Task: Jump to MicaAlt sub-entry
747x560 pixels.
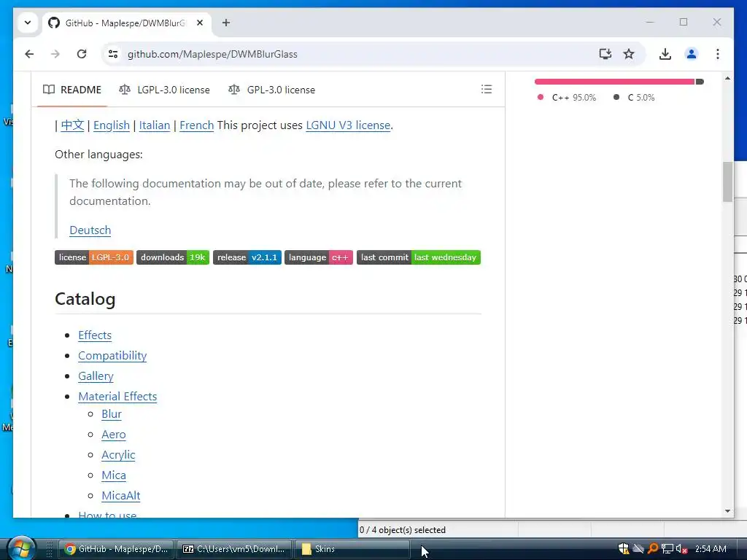Action: coord(121,496)
